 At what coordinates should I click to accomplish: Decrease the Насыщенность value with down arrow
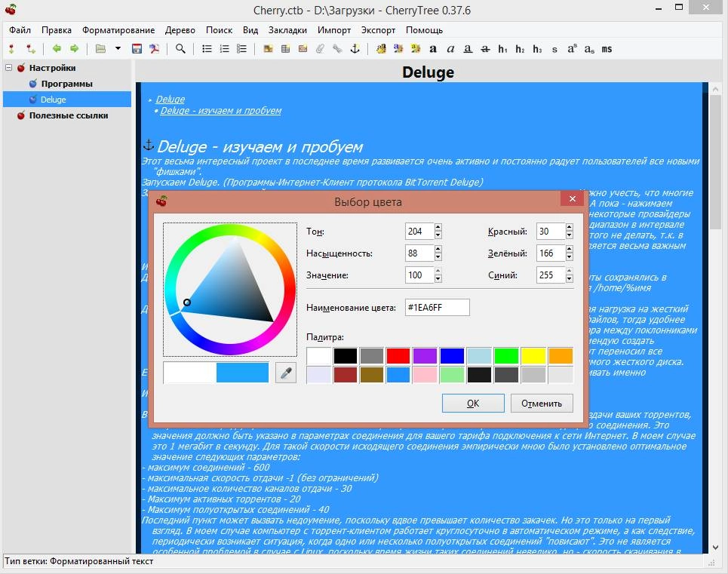(438, 257)
